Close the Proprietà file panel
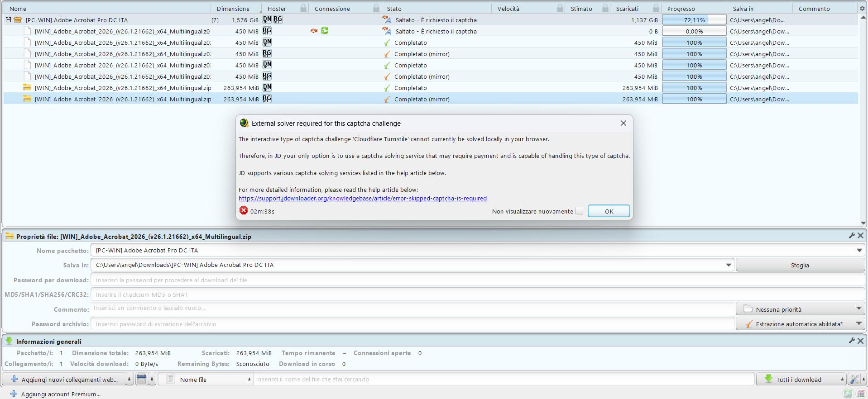 pyautogui.click(x=860, y=236)
